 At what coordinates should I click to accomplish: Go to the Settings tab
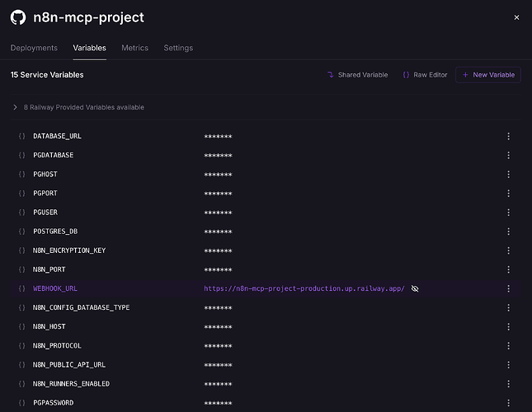pos(178,48)
